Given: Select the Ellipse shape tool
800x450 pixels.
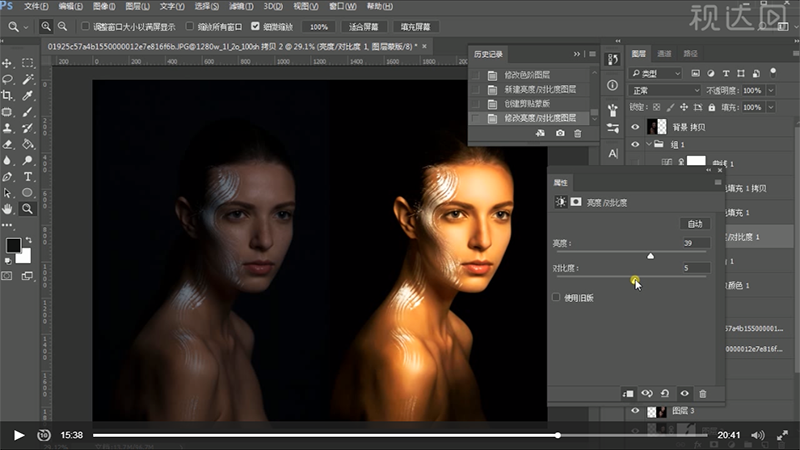Looking at the screenshot, I should tap(28, 193).
